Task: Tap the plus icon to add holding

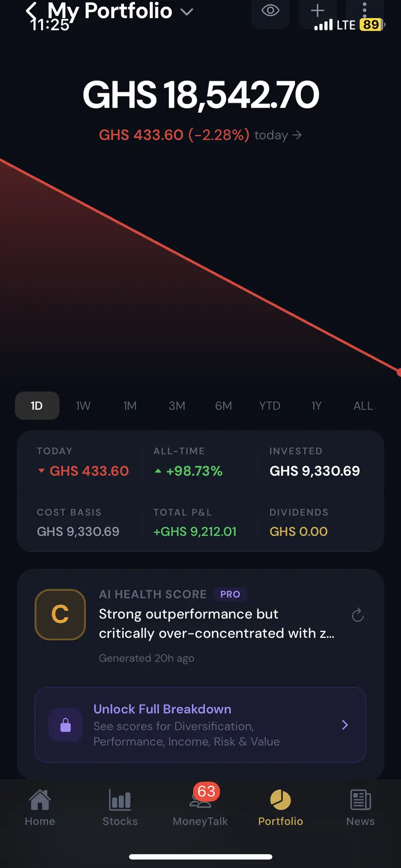Action: [x=317, y=11]
